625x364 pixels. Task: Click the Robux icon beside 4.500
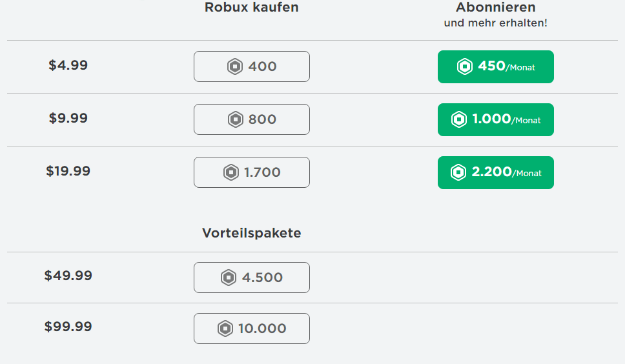click(229, 278)
